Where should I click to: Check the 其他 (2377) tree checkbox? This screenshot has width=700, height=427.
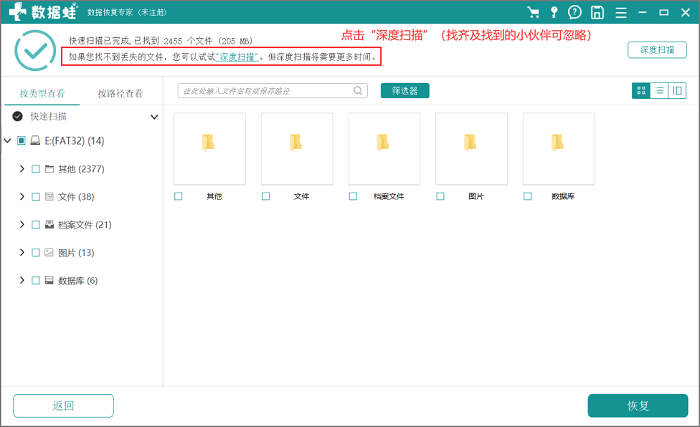click(x=36, y=169)
